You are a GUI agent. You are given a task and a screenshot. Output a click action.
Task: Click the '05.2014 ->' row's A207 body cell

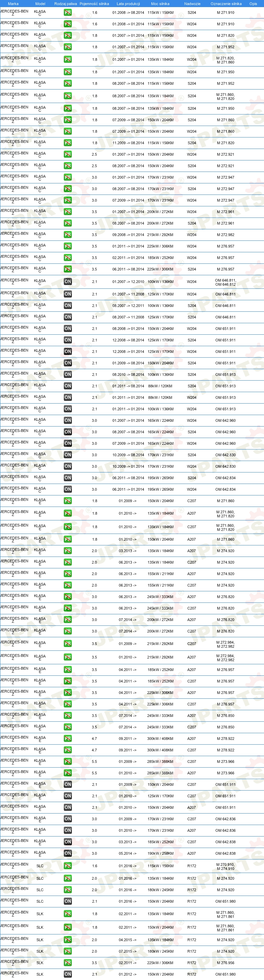(192, 853)
